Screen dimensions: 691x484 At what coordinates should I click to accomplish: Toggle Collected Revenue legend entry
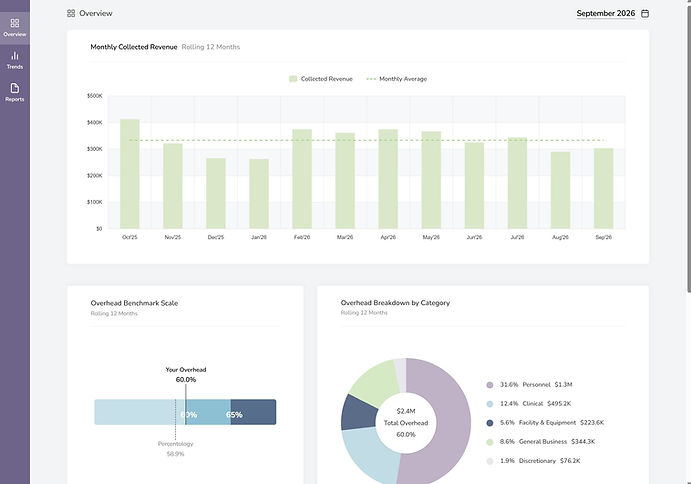click(x=321, y=79)
